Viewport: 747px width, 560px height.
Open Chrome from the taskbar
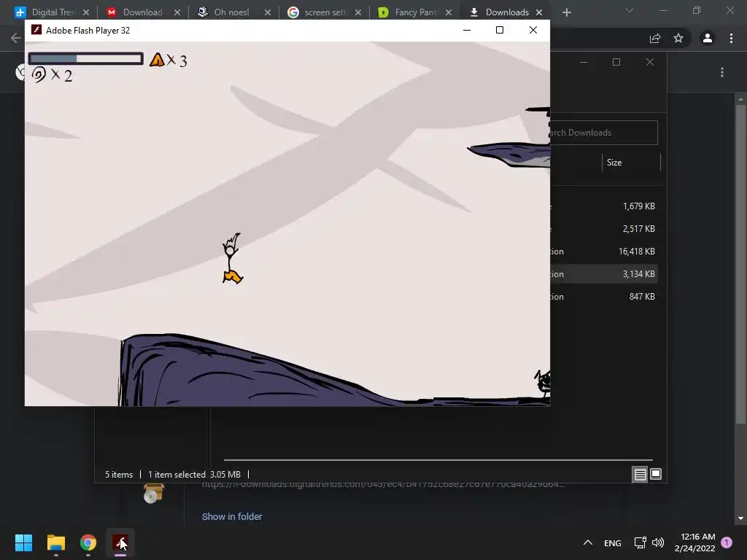point(88,542)
